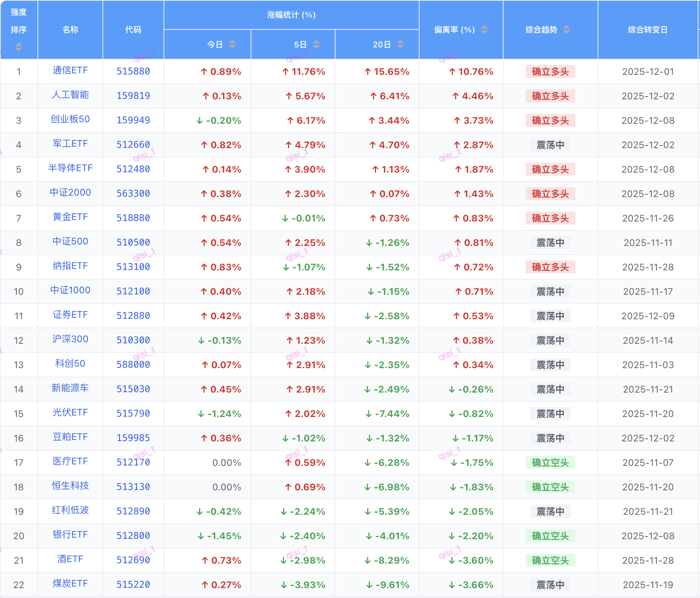Click fund code 513100
The image size is (700, 598).
click(133, 267)
